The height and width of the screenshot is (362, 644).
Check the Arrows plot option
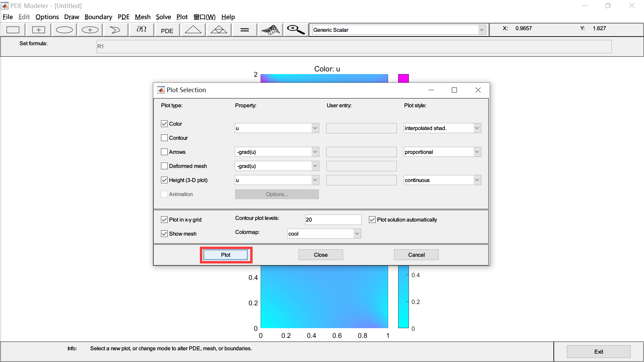tap(164, 152)
